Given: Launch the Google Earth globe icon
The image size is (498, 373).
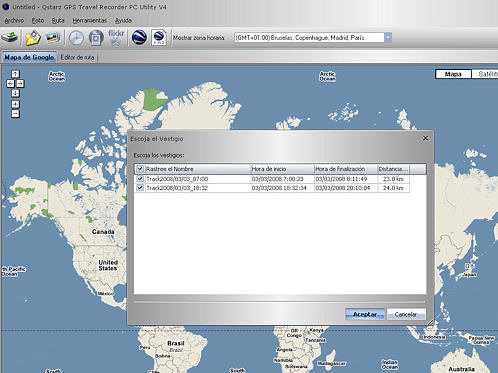Looking at the screenshot, I should (139, 37).
